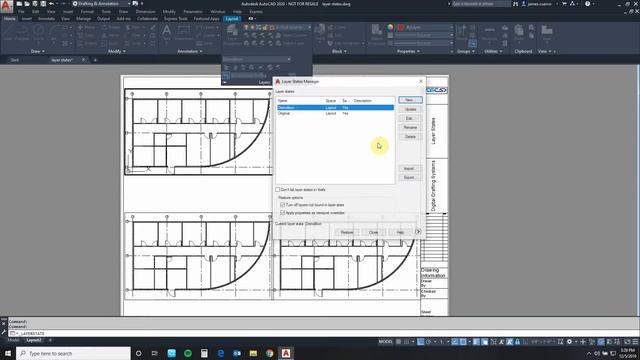Open the Dimension menu
Screen dimensions: 640x360
click(x=145, y=12)
